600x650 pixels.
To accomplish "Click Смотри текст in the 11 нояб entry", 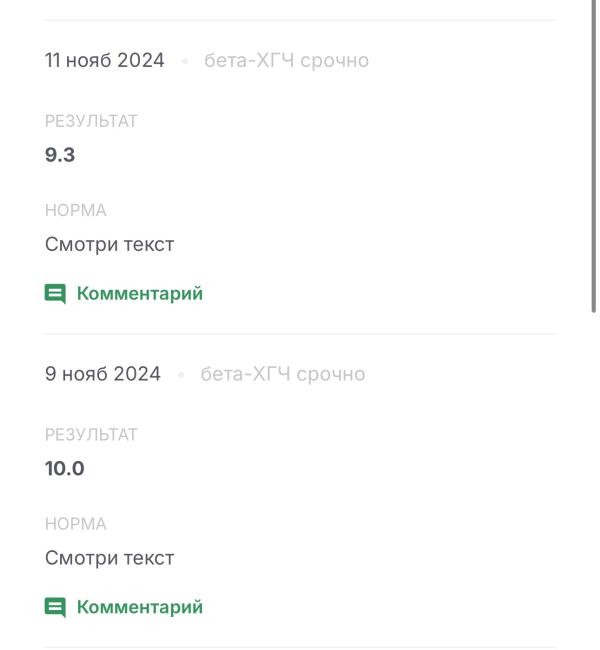I will [x=109, y=245].
